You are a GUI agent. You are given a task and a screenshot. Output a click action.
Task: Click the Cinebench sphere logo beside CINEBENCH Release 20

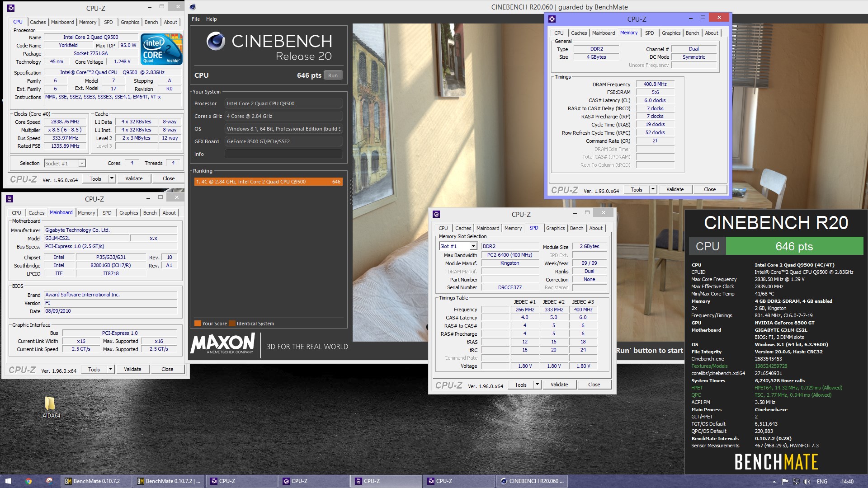pos(216,41)
